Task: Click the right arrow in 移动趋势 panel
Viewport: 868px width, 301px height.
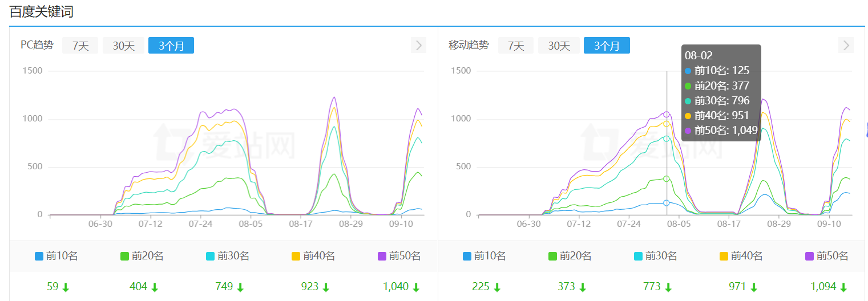Action: (846, 46)
